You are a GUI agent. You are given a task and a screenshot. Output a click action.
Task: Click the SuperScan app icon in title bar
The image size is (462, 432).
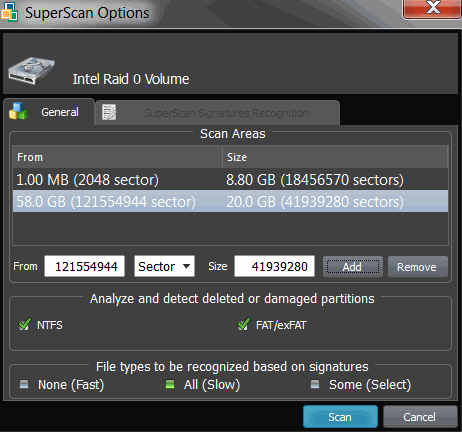point(9,12)
